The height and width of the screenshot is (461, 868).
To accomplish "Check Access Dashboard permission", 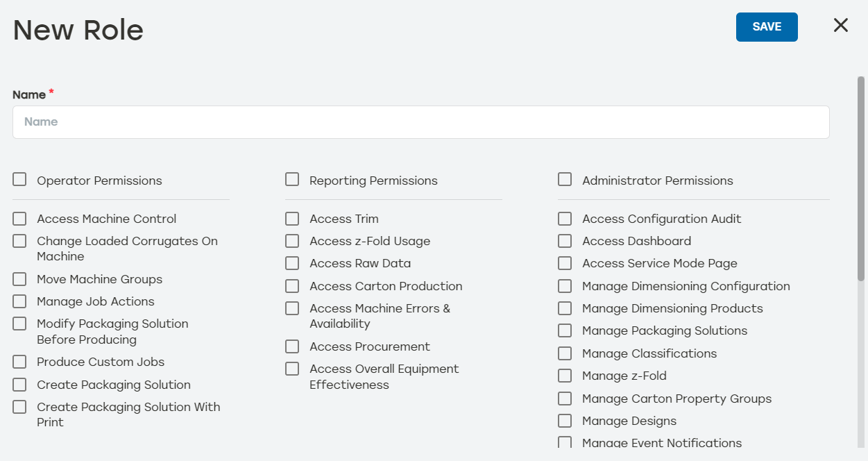I will (x=565, y=241).
